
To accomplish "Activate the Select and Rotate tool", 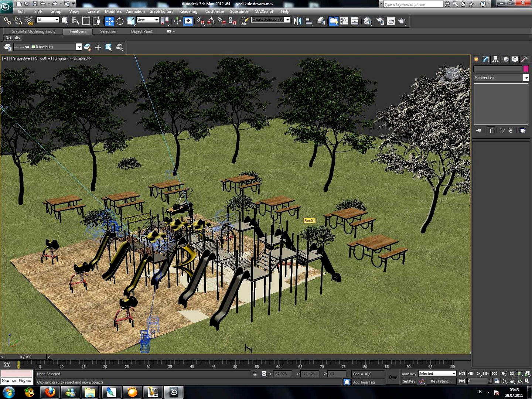I will [120, 21].
